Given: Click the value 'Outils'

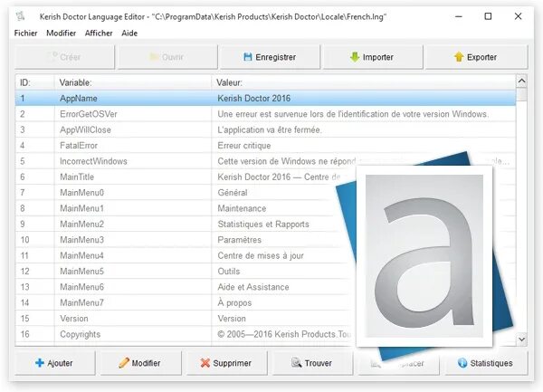Looking at the screenshot, I should [x=229, y=272].
